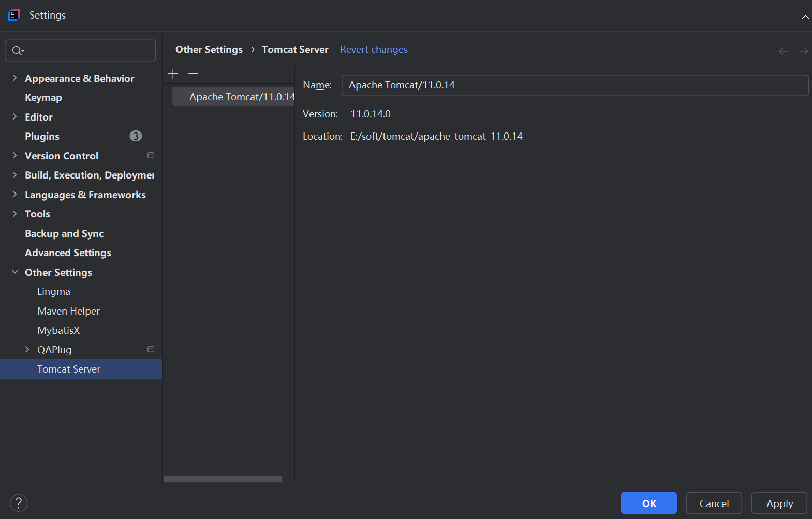Image resolution: width=812 pixels, height=519 pixels.
Task: Click the server Name input field
Action: click(575, 85)
